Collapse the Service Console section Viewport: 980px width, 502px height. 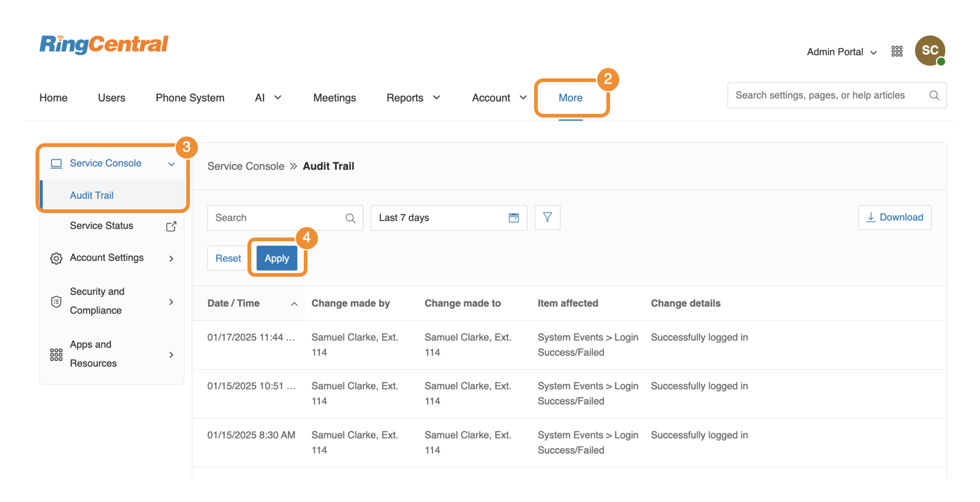click(x=171, y=164)
